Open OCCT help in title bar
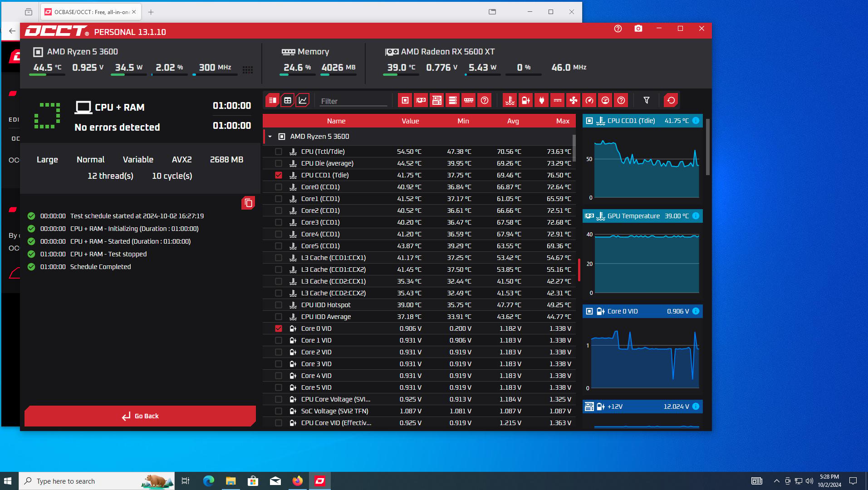Screen dimensions: 868x490 coord(618,29)
